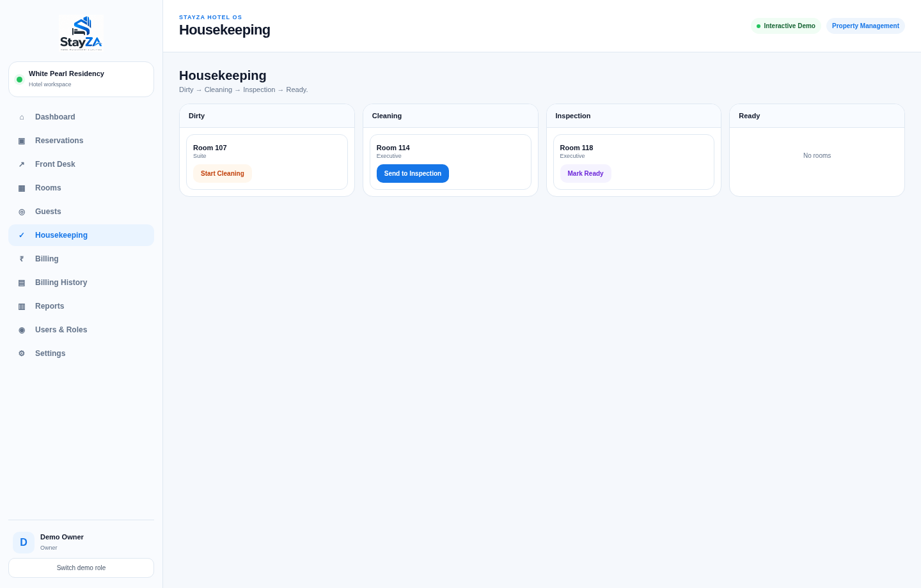Go to Reservations
921x588 pixels.
(x=81, y=141)
